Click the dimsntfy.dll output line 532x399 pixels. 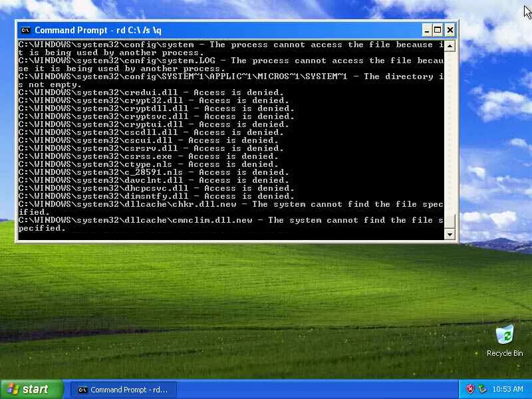pos(156,196)
